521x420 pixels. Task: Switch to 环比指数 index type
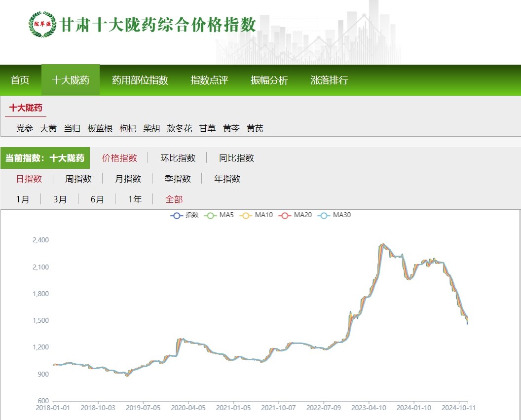point(178,158)
